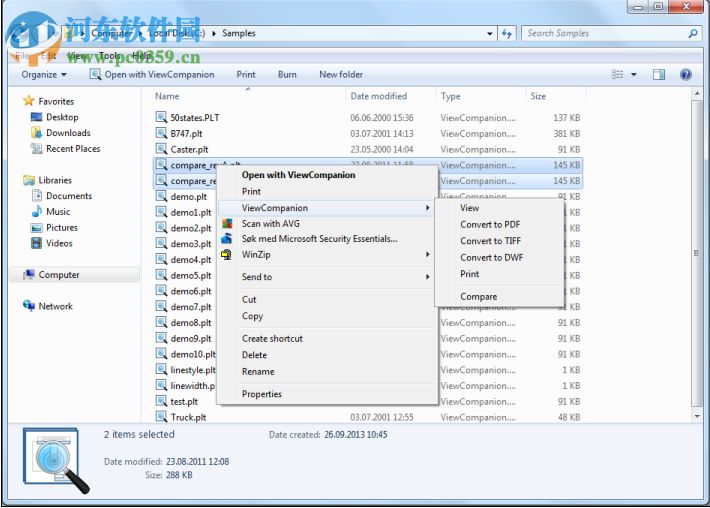Click the Help question mark icon
This screenshot has height=508, width=710.
tap(686, 74)
